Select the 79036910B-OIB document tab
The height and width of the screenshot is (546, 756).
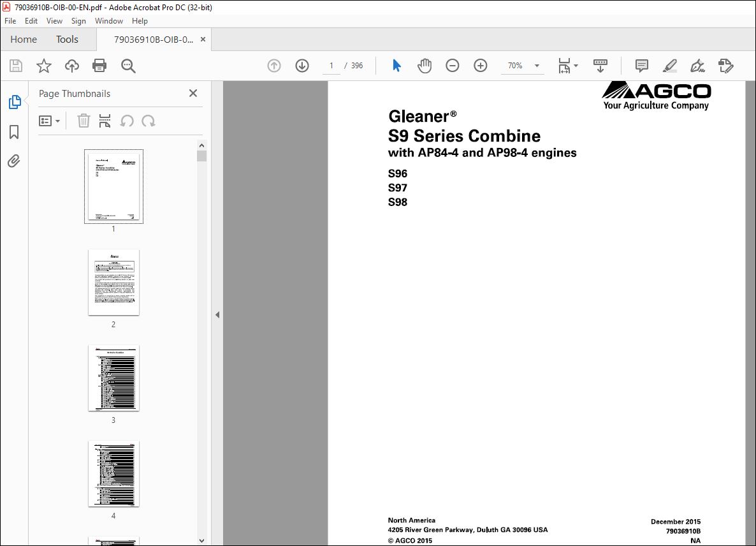[154, 40]
